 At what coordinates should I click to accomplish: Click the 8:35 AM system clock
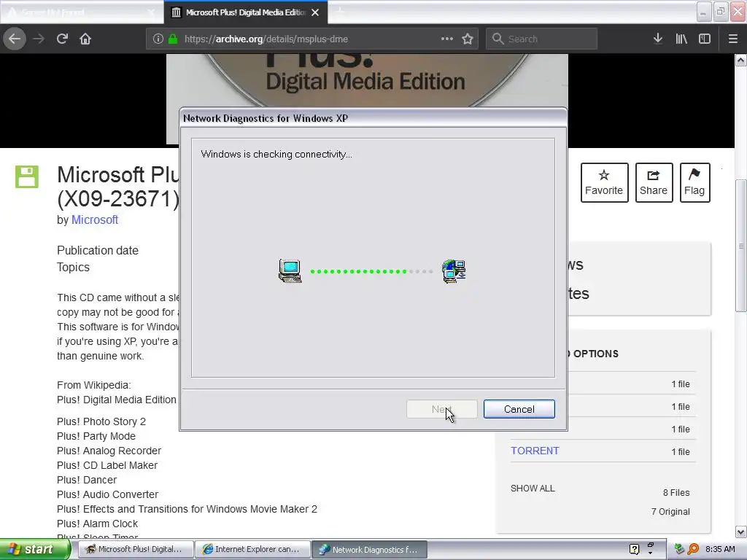(x=720, y=550)
